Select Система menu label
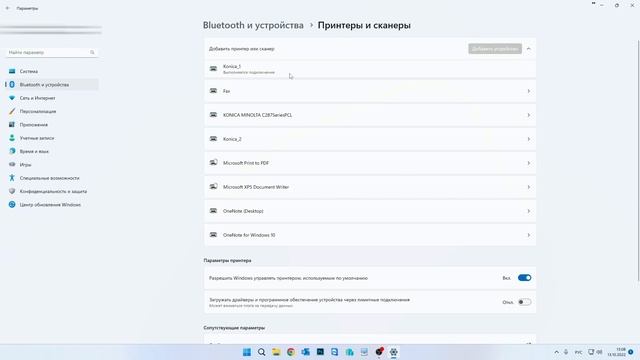The image size is (640, 360). [29, 71]
